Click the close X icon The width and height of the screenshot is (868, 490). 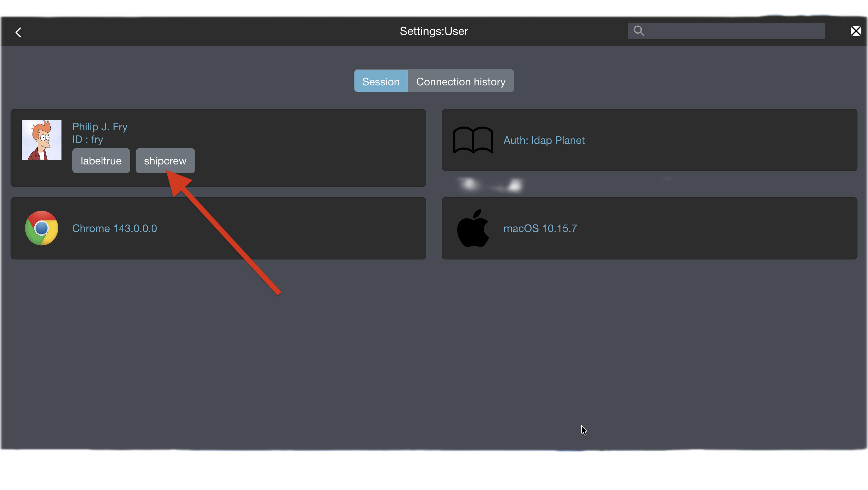pos(856,31)
